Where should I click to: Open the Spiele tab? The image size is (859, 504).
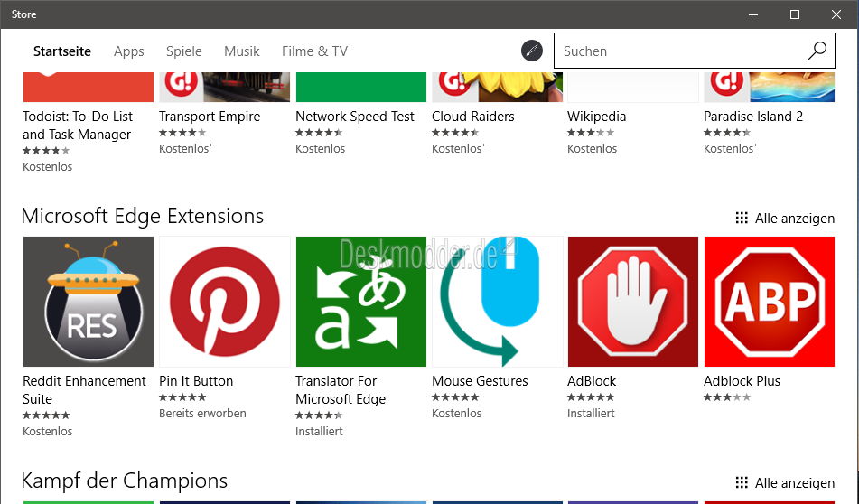[184, 51]
